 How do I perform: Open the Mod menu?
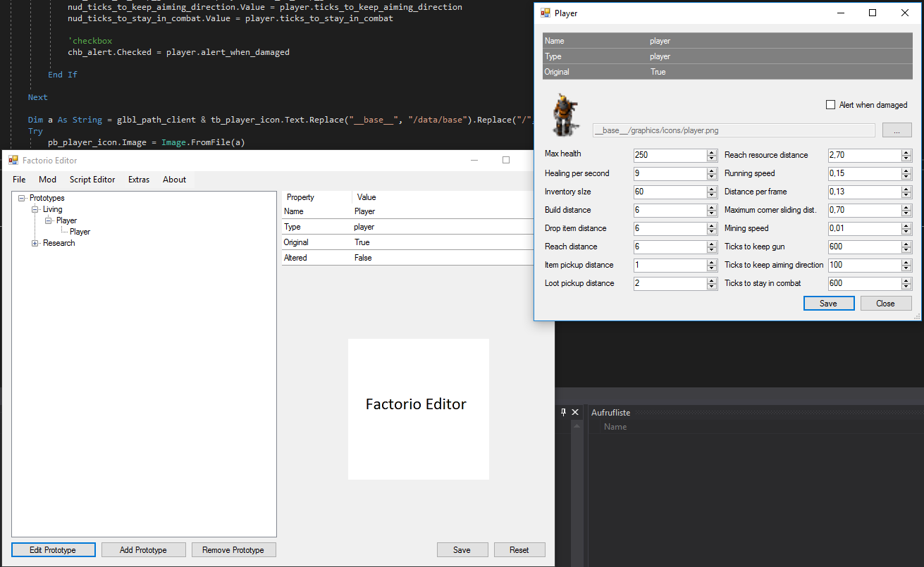48,180
